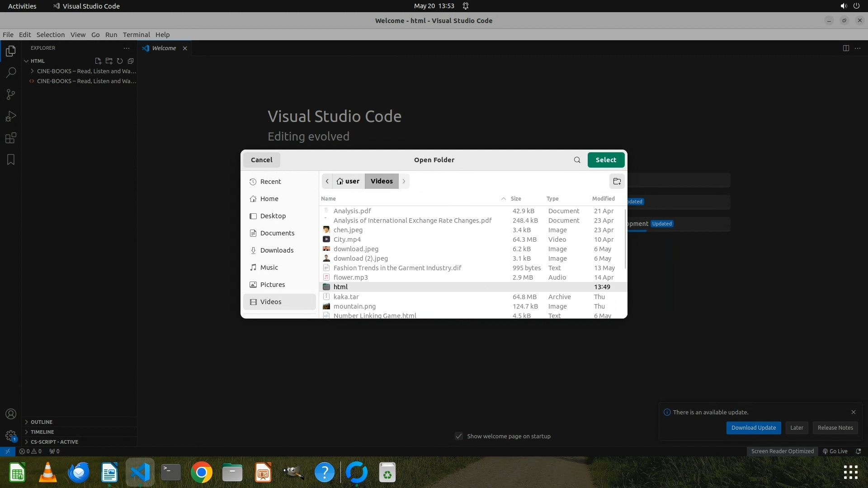868x488 pixels.
Task: Refresh the Explorer file tree
Action: click(120, 61)
